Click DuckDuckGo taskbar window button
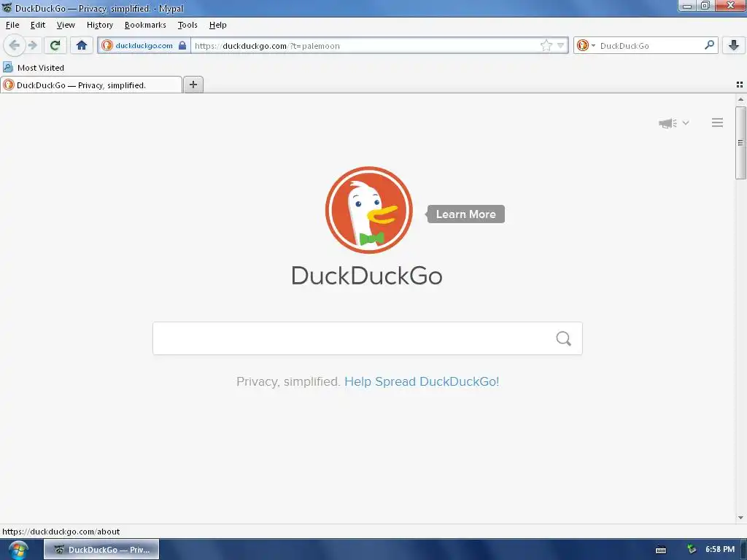This screenshot has height=560, width=747. pyautogui.click(x=101, y=550)
